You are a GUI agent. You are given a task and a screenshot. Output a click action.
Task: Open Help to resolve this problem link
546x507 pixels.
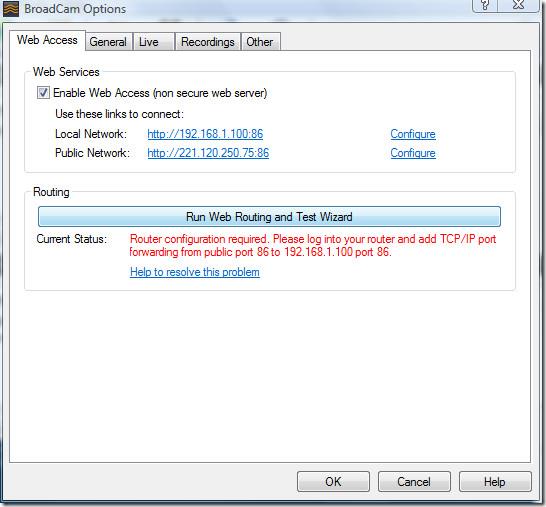pyautogui.click(x=195, y=272)
